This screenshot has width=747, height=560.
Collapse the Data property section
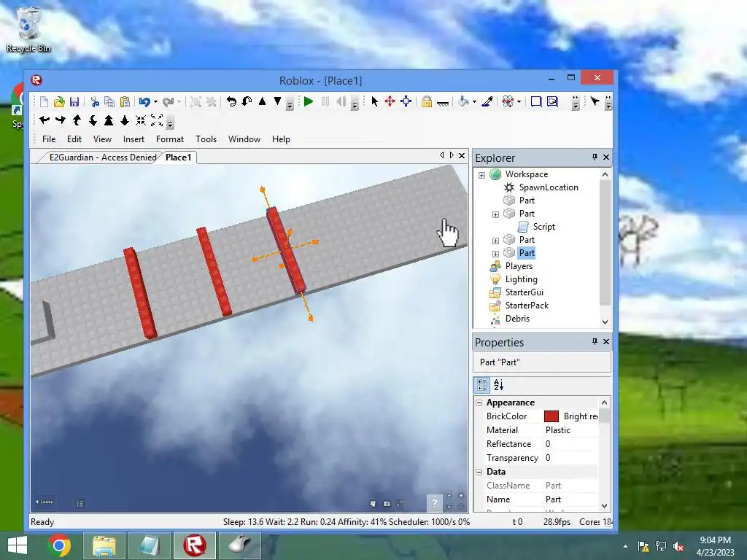479,472
